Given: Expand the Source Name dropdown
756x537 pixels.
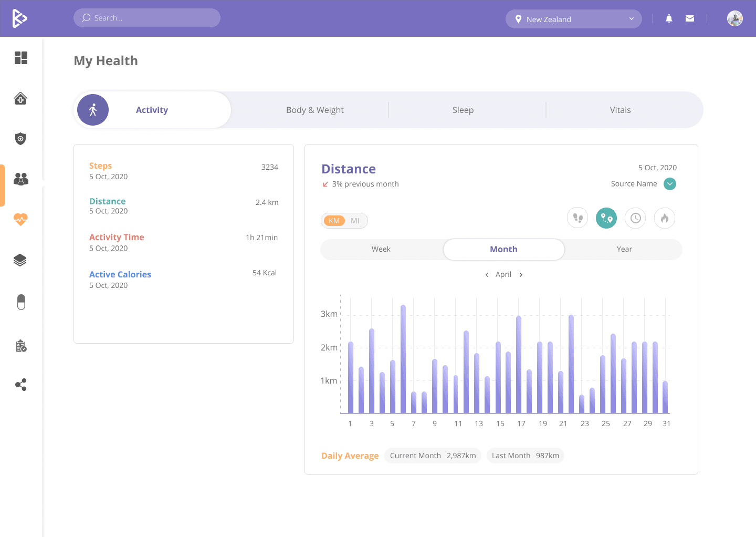Looking at the screenshot, I should (x=669, y=184).
